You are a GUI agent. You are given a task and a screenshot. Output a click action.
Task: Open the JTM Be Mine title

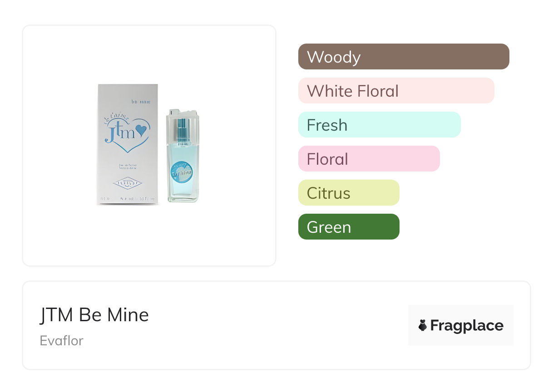tap(94, 315)
